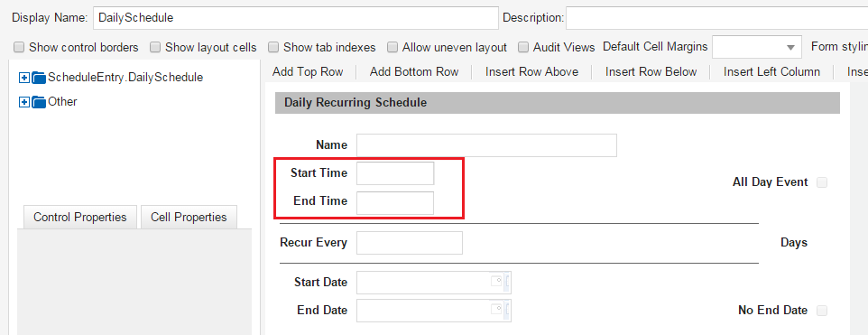Check the All Day Event checkbox

[x=822, y=182]
